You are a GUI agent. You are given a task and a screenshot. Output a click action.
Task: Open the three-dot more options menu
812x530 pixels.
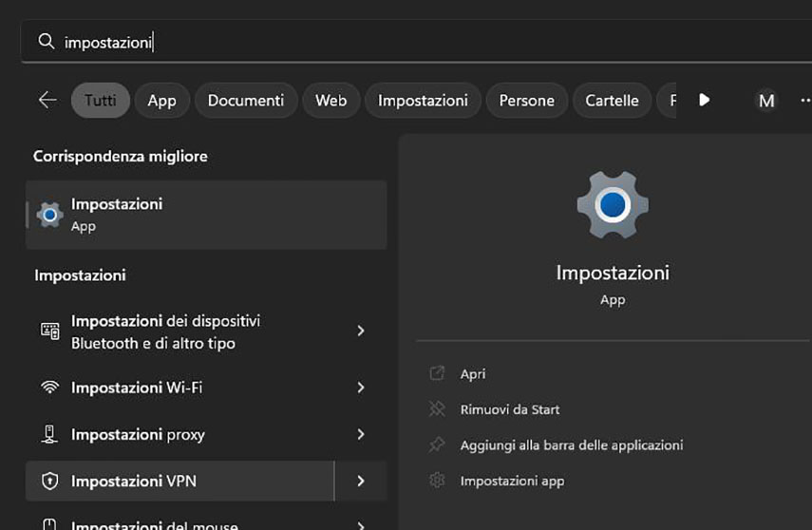coord(804,100)
